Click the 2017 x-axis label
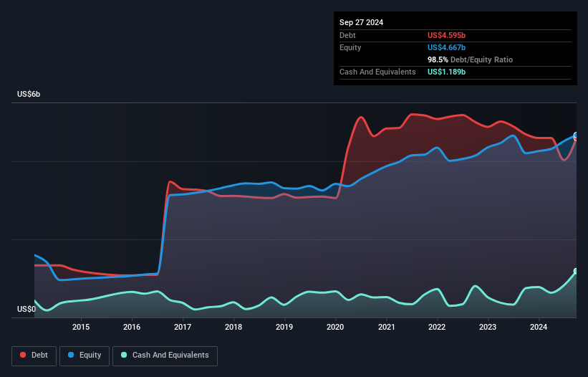The width and height of the screenshot is (588, 377). coord(183,327)
